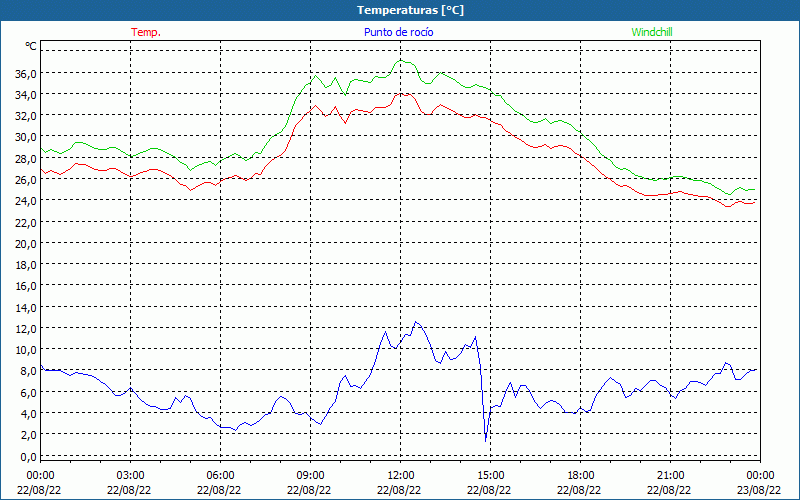Click the '22,0' y-axis value
Screen dimensions: 800x500
[x=26, y=222]
